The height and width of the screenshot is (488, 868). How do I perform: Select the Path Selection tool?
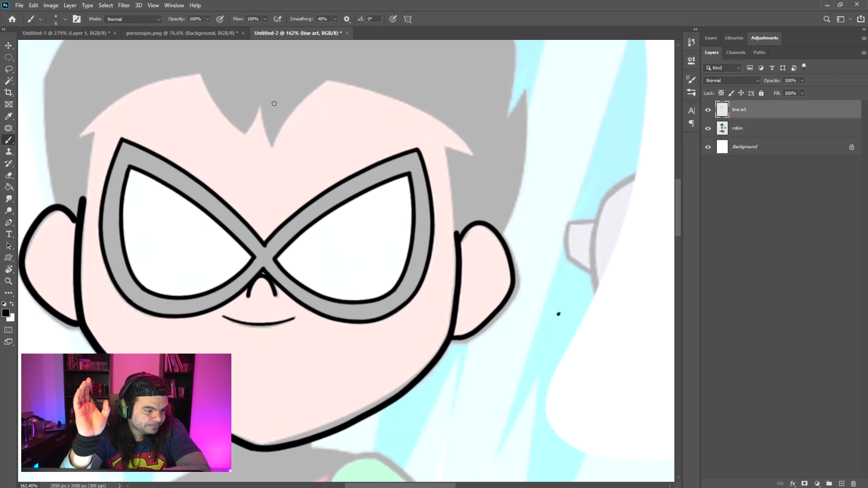point(9,246)
